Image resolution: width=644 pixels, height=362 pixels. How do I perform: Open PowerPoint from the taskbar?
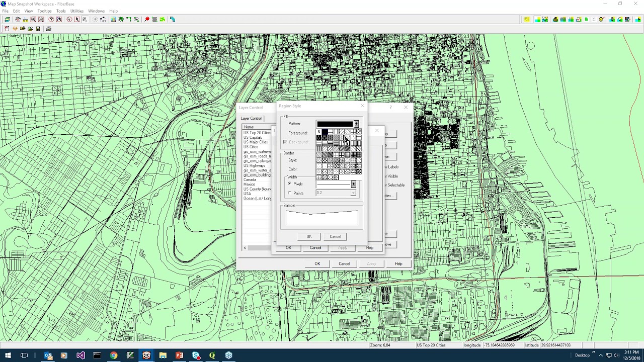179,355
